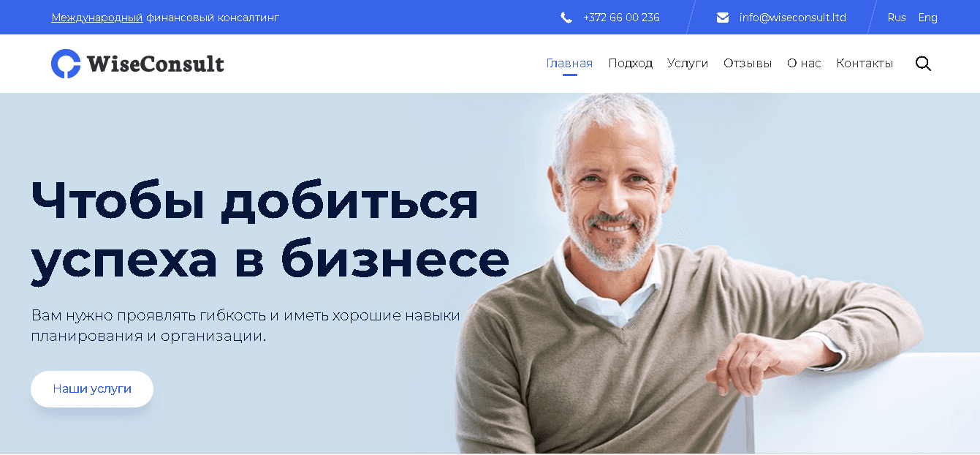Click the WiseConsult logo text
The width and height of the screenshot is (980, 455).
point(156,64)
